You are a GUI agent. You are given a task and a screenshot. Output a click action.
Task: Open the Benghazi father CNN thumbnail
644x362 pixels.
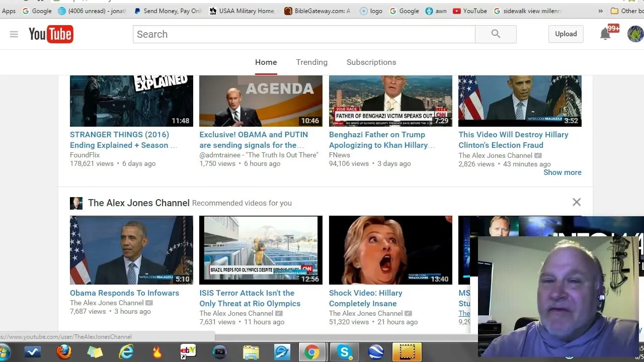click(390, 101)
